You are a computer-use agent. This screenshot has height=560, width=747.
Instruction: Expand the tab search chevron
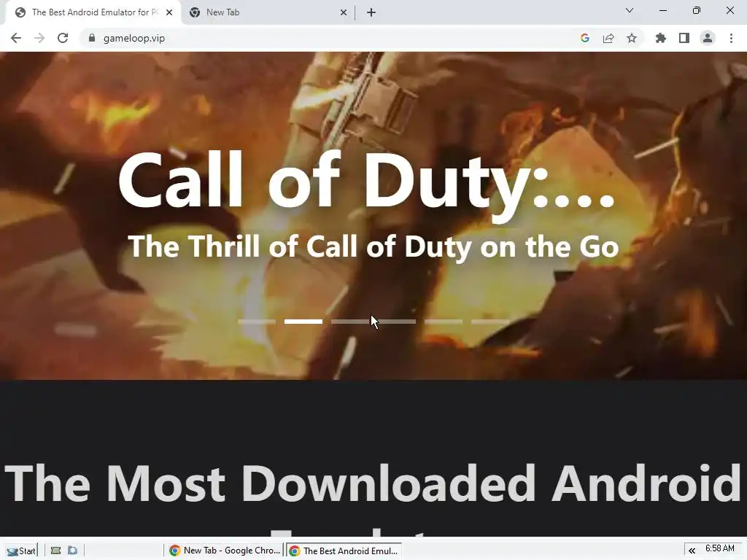pyautogui.click(x=630, y=10)
